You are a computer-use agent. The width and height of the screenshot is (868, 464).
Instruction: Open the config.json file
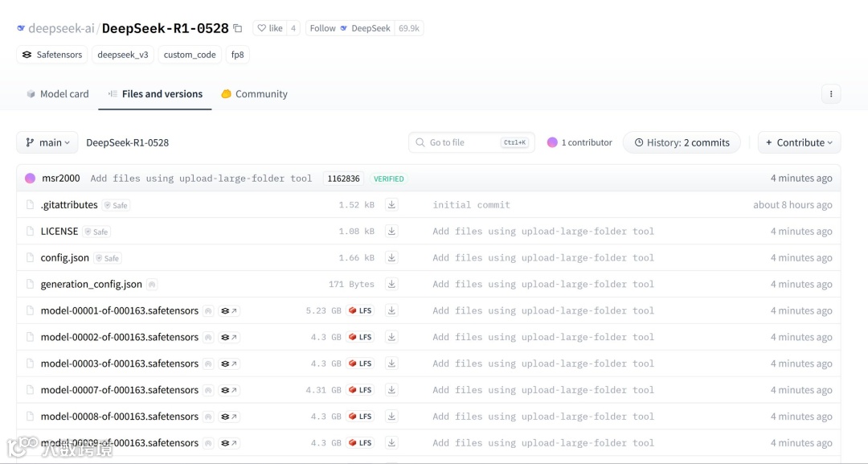(x=65, y=258)
